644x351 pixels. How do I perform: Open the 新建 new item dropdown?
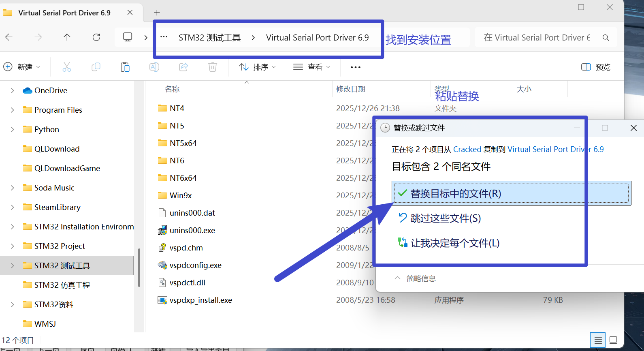point(22,67)
